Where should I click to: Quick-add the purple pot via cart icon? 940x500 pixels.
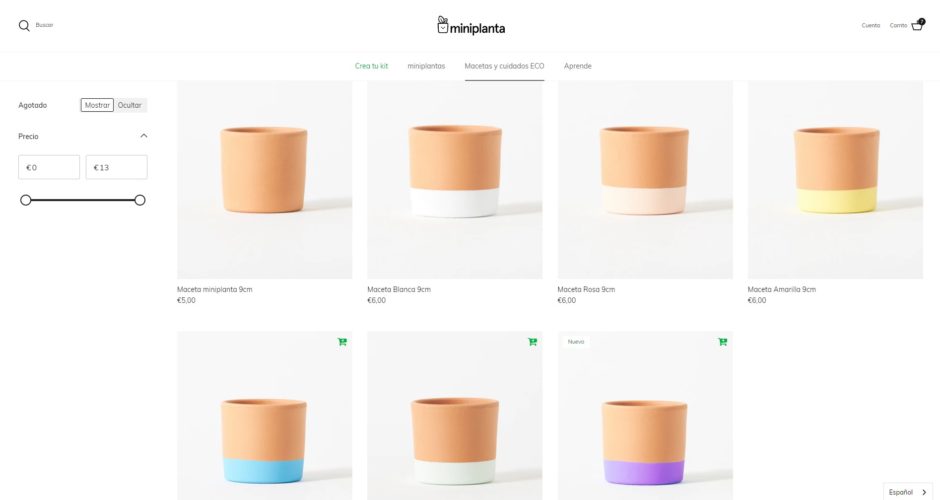[722, 342]
